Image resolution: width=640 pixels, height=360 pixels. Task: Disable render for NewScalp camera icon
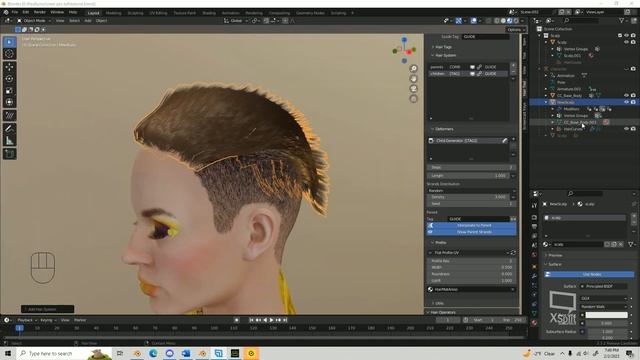[x=633, y=102]
